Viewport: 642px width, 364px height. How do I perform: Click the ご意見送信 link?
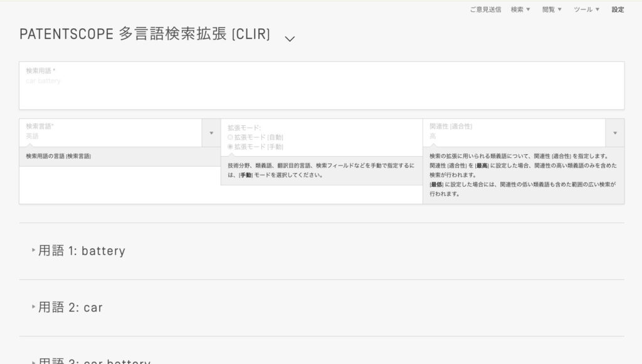[485, 9]
